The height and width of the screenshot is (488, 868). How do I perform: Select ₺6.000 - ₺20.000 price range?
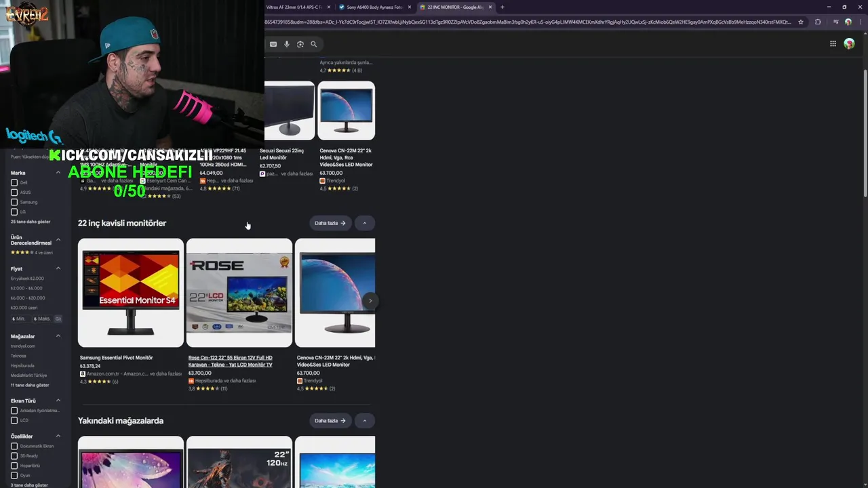tap(28, 298)
